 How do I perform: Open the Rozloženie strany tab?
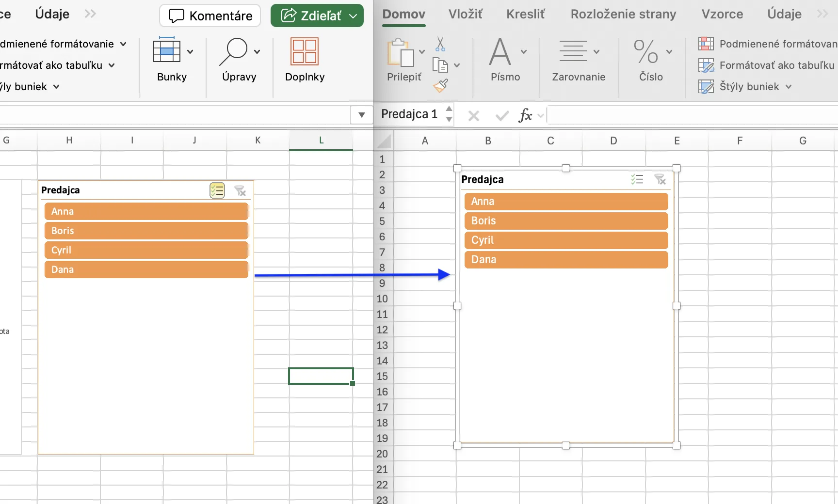[x=623, y=14]
